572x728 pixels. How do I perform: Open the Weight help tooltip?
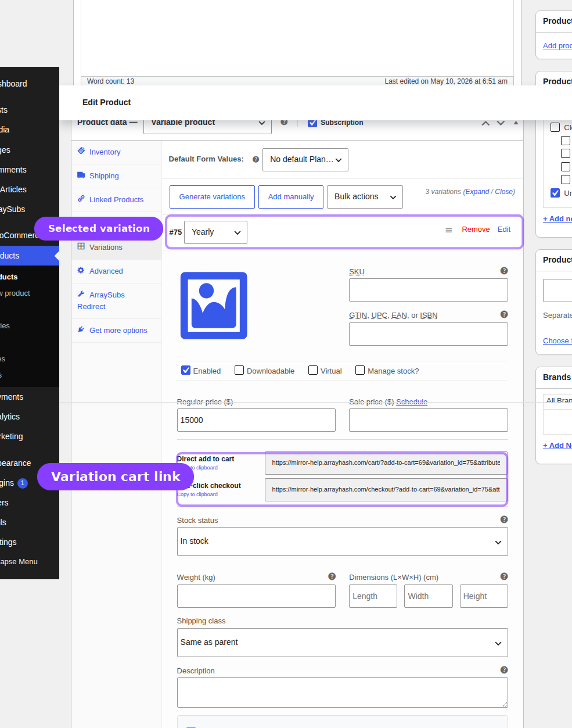coord(332,576)
